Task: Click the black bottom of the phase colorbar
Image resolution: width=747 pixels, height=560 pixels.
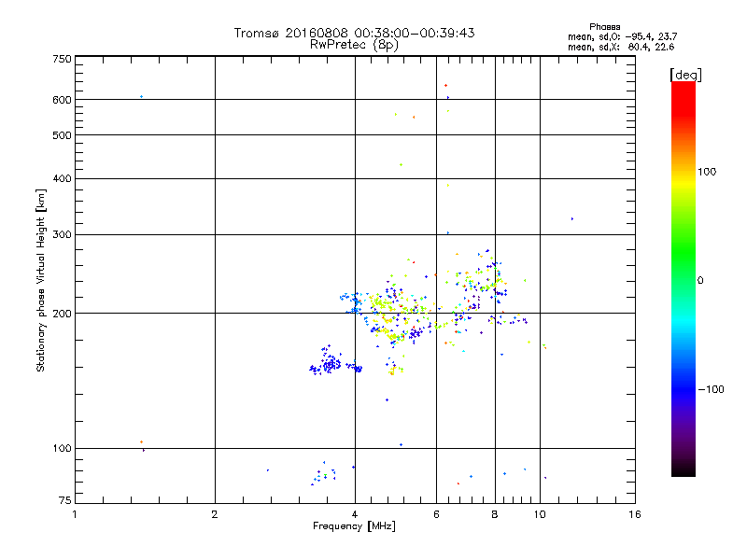Action: point(684,471)
